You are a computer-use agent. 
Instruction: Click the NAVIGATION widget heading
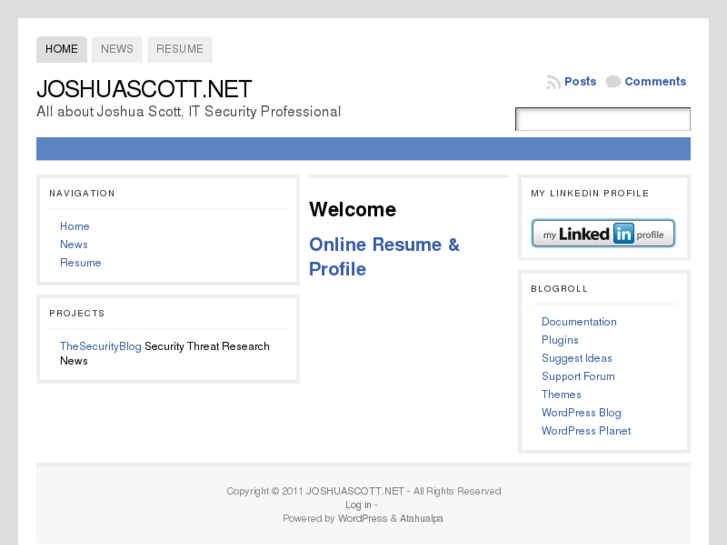(82, 193)
